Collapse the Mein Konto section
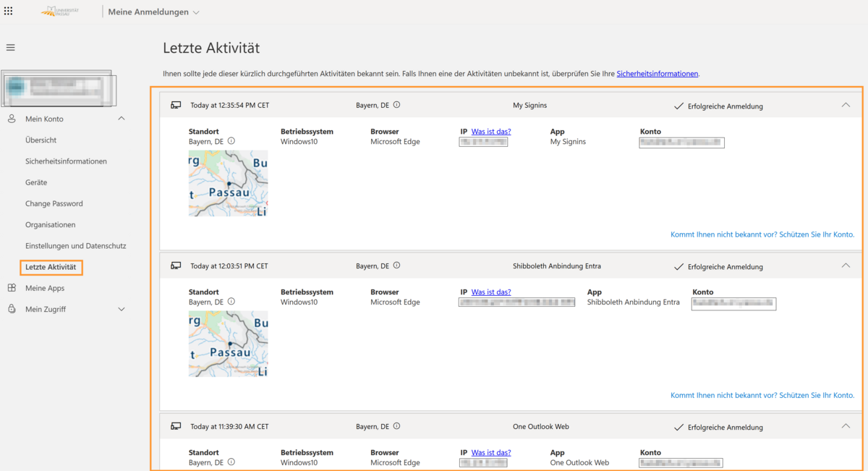Viewport: 868px width, 471px height. pyautogui.click(x=121, y=119)
